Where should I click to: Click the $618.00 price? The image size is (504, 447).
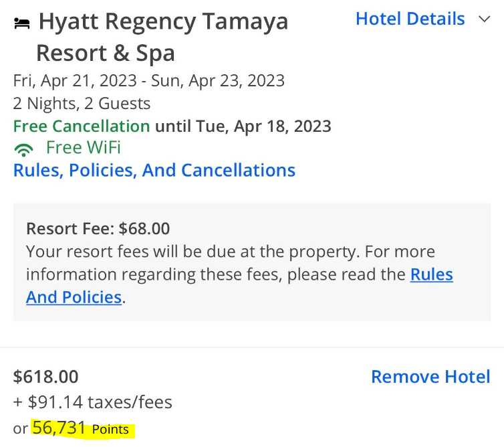(x=45, y=377)
